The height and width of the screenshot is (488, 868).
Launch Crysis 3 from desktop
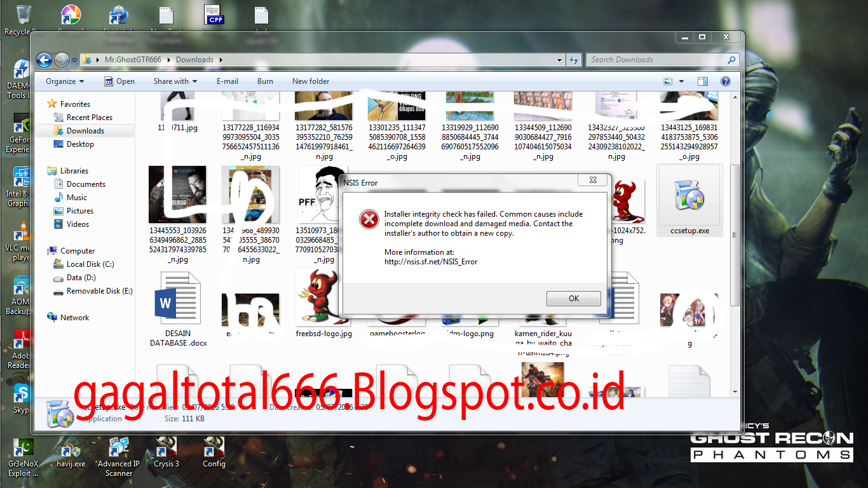click(166, 449)
